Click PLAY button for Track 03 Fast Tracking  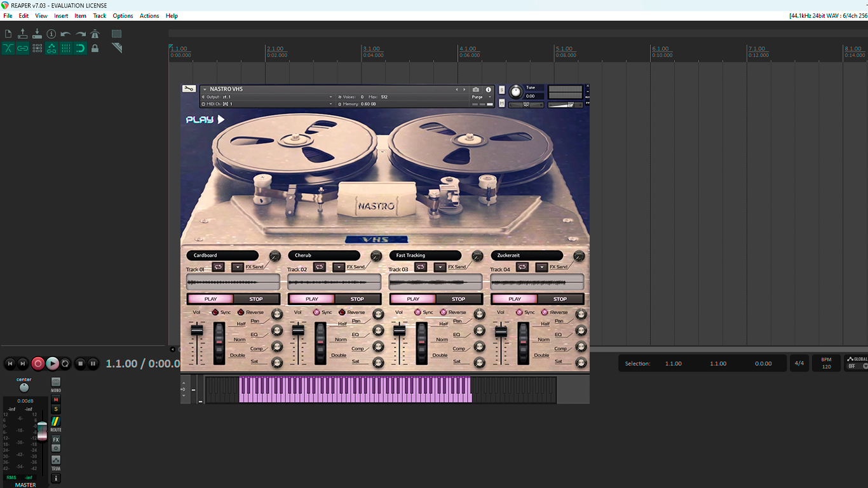point(413,299)
